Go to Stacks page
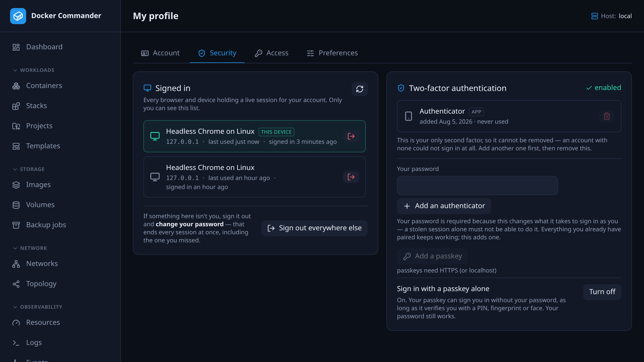Screen dimensions: 644x362 (x=60, y=106)
